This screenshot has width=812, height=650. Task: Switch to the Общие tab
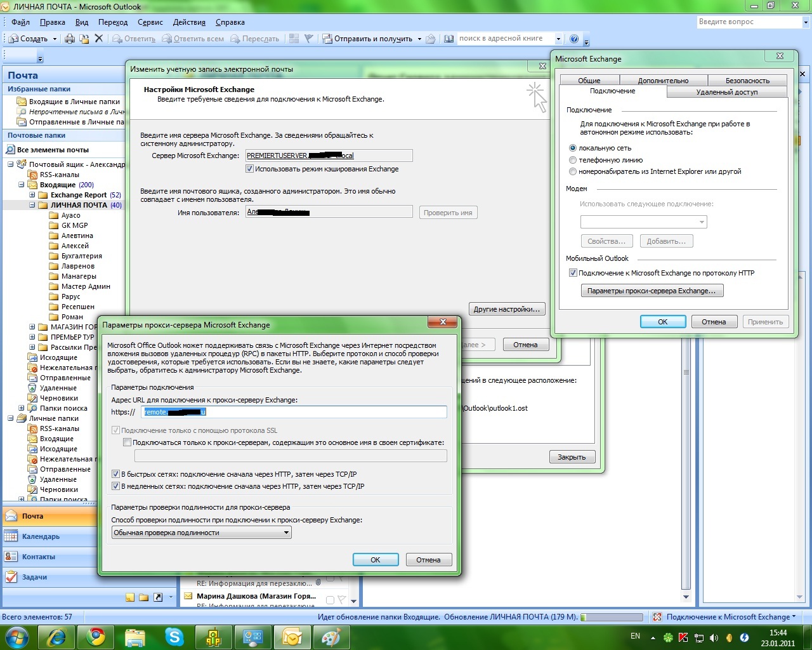589,81
